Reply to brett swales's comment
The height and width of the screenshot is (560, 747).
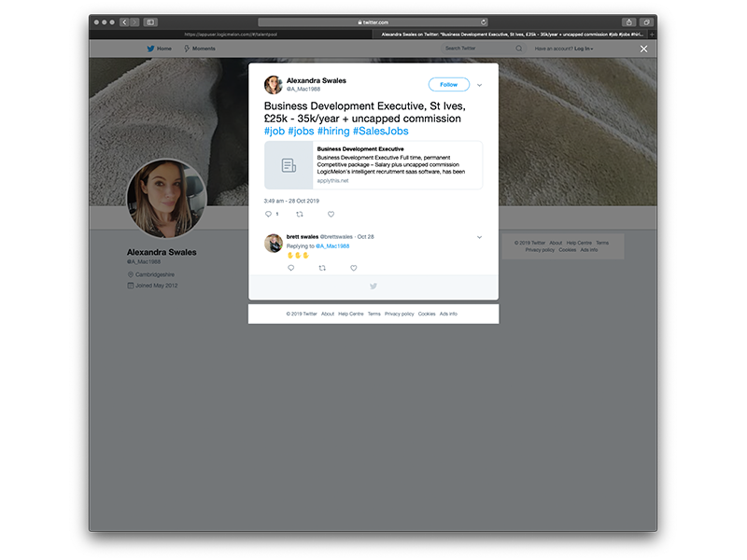point(291,268)
